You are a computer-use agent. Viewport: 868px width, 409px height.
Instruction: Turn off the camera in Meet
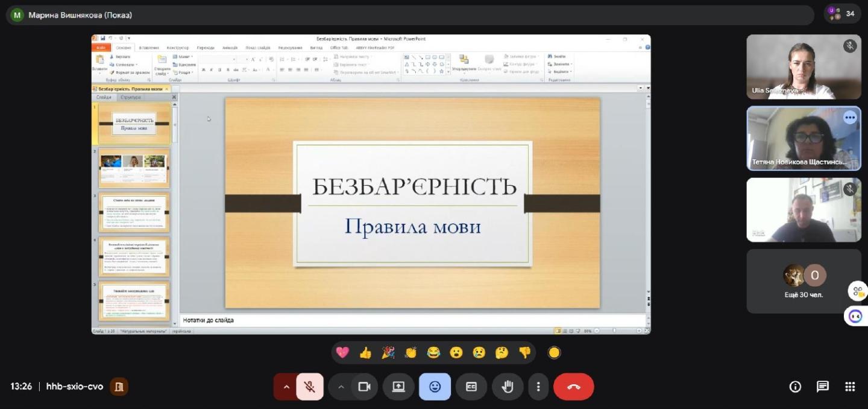point(364,387)
